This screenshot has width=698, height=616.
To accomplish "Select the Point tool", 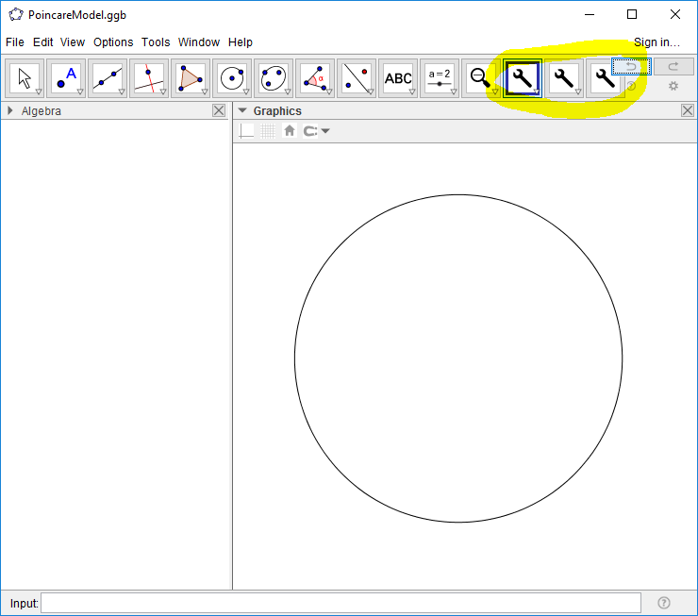I will pos(66,77).
